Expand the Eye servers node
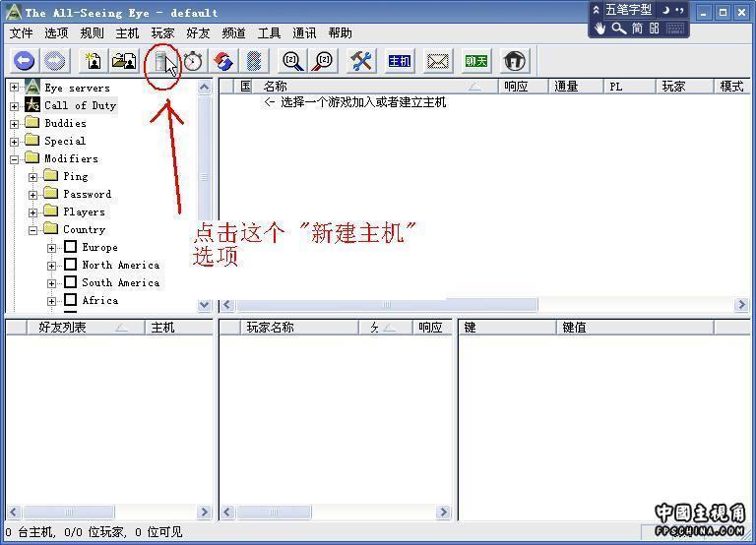Screen dimensions: 756x545 tap(15, 88)
